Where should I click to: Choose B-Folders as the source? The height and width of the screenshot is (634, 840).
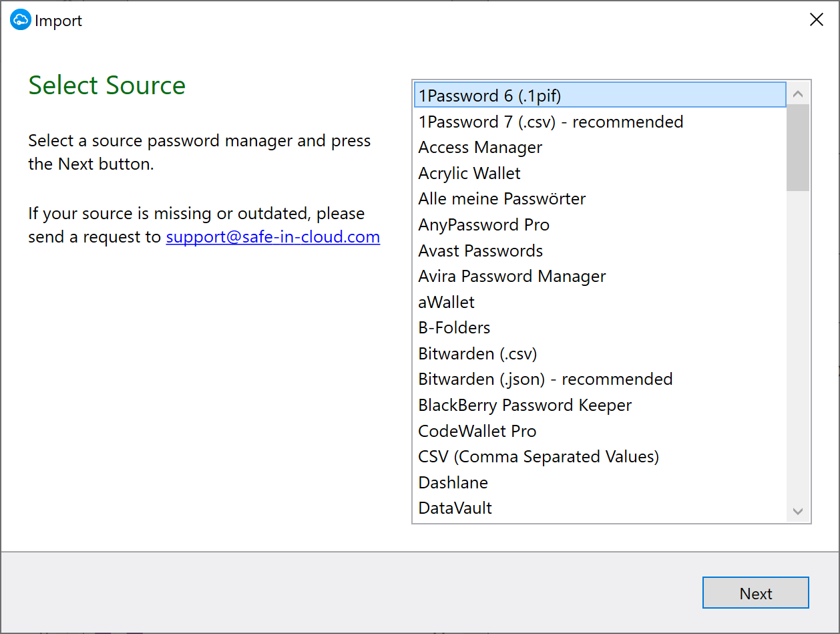coord(600,327)
